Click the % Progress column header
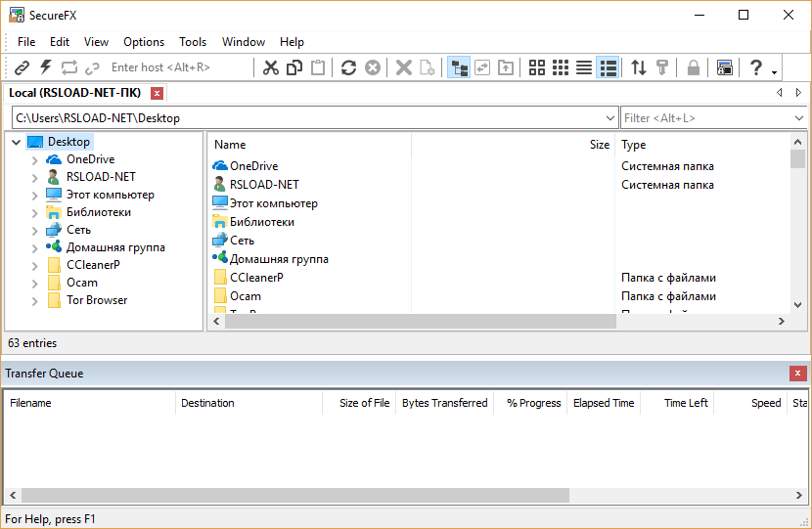The height and width of the screenshot is (529, 812). click(531, 403)
